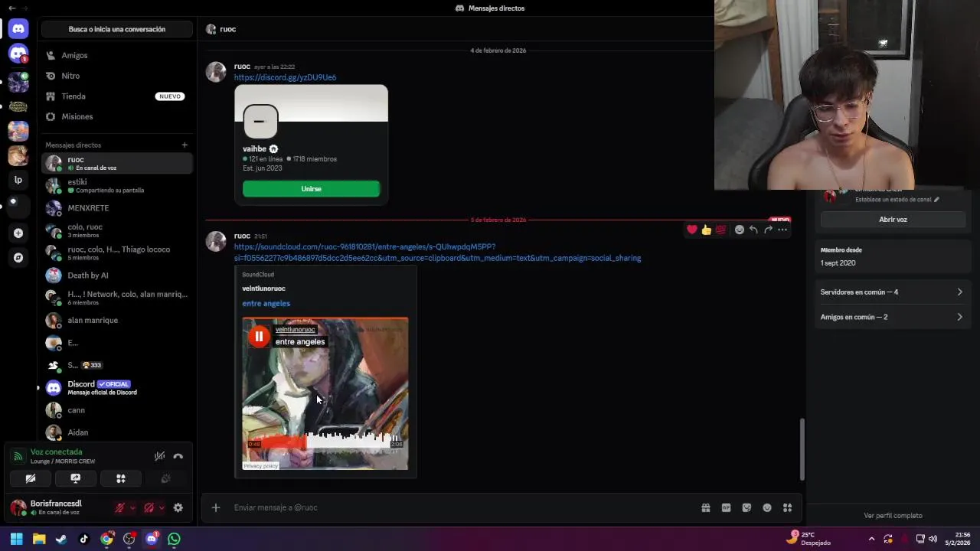
Task: Open DM with estiki
Action: tap(116, 186)
